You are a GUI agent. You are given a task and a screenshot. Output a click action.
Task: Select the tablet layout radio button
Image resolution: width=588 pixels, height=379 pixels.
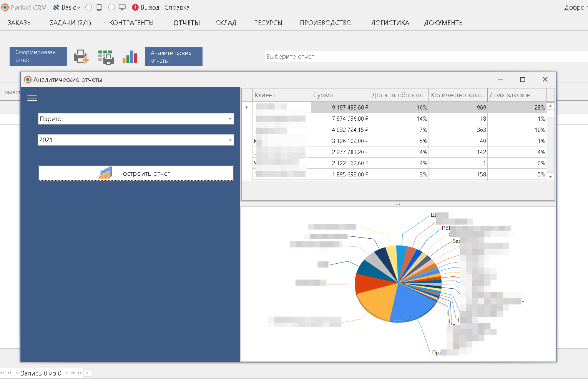[88, 7]
